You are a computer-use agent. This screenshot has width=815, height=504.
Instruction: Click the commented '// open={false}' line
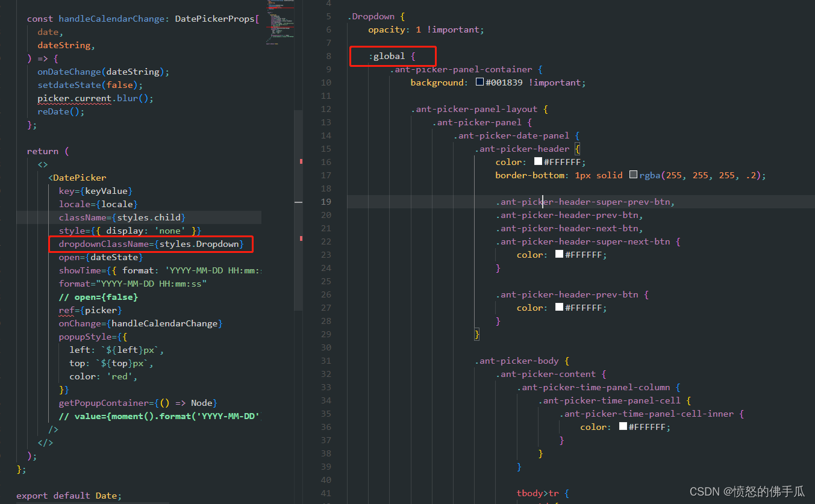pos(98,297)
